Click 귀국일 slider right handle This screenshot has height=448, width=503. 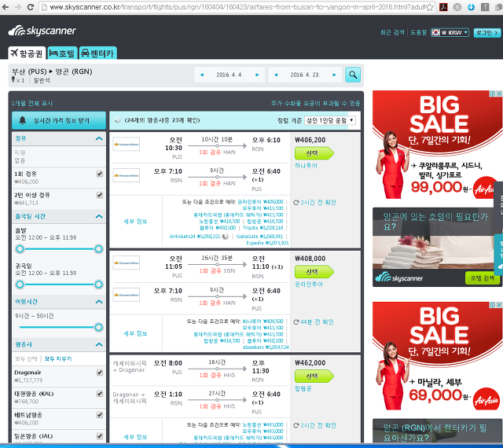click(x=98, y=285)
